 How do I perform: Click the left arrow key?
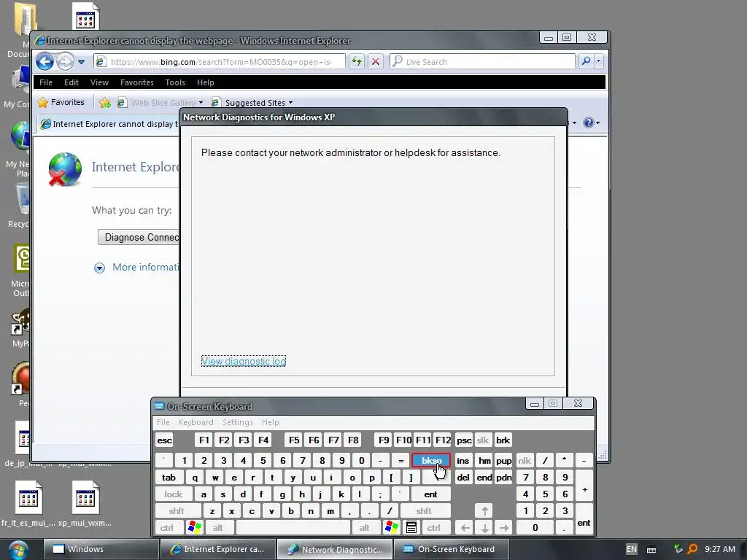[465, 528]
